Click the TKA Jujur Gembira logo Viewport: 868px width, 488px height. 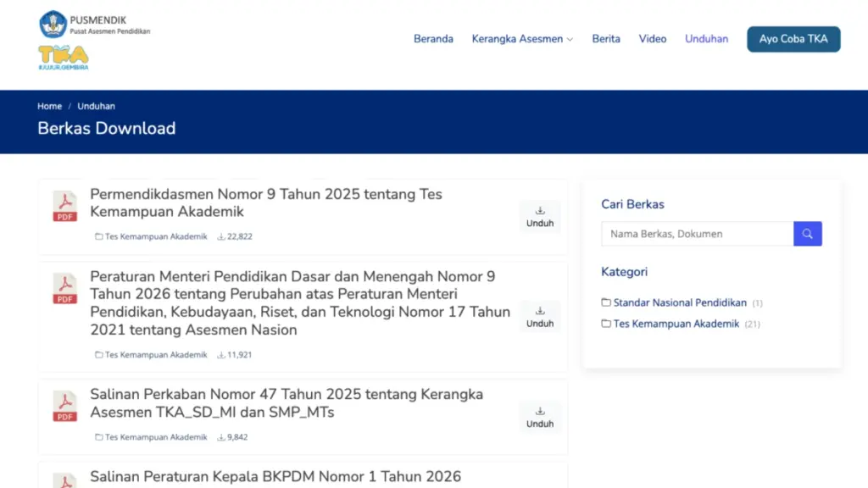pyautogui.click(x=63, y=58)
